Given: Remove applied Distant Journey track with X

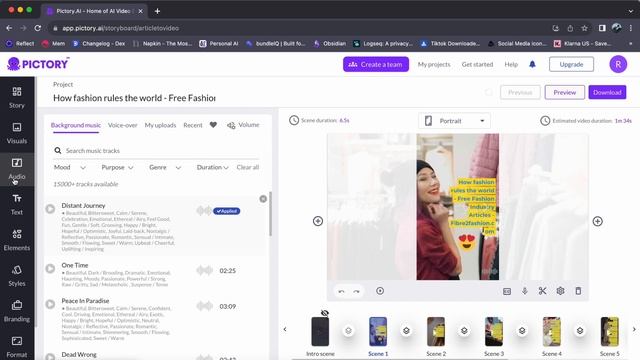Looking at the screenshot, I should [x=263, y=199].
